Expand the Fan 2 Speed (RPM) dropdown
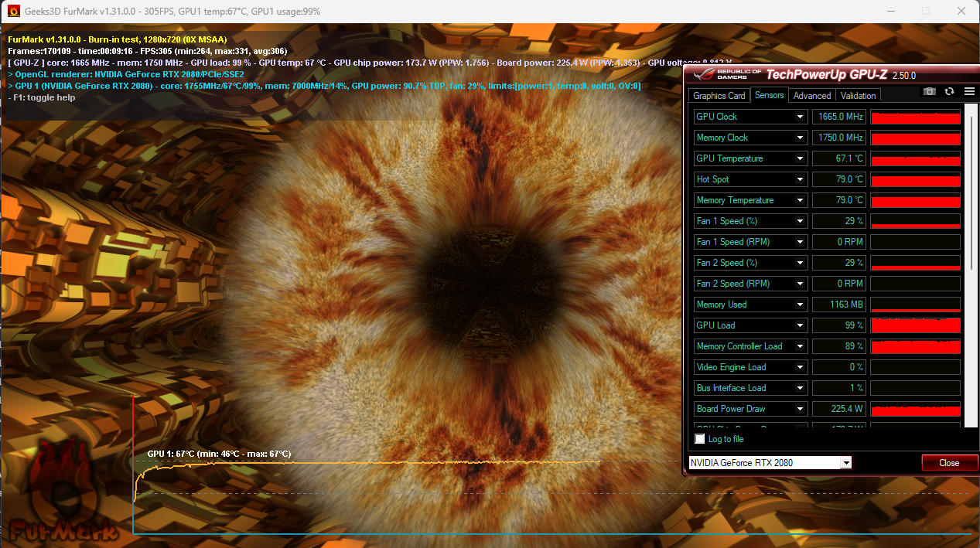The image size is (980, 548). [x=801, y=284]
